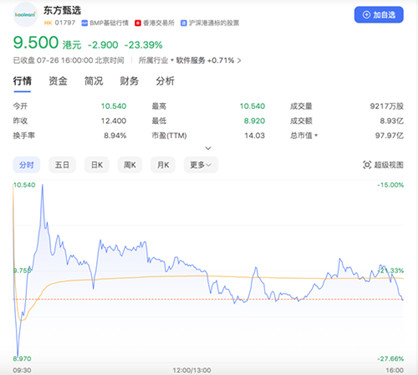This screenshot has height=375, width=418.
Task: Click the BMP基础行情 badge icon
Action: 84,23
